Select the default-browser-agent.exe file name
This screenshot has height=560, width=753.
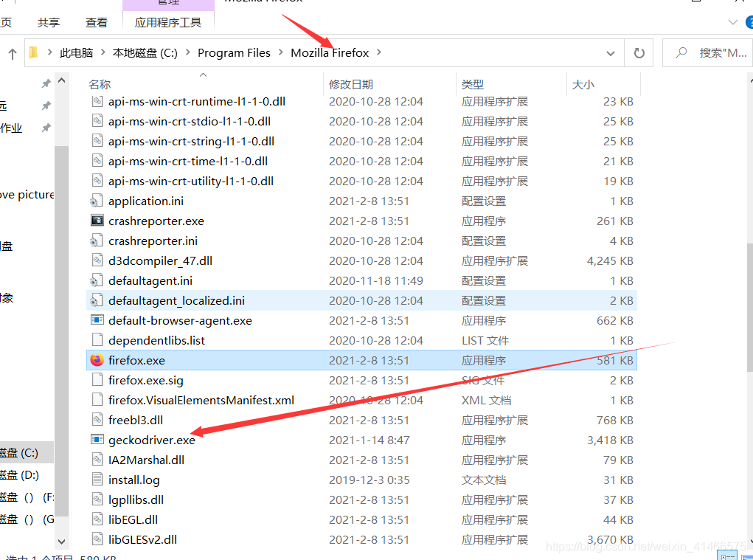(x=180, y=320)
